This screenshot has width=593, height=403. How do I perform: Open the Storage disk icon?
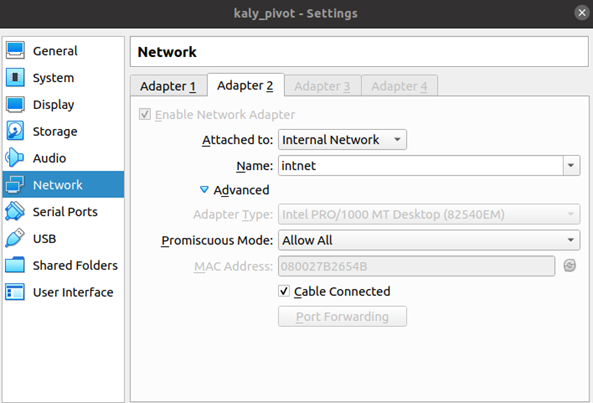(15, 131)
